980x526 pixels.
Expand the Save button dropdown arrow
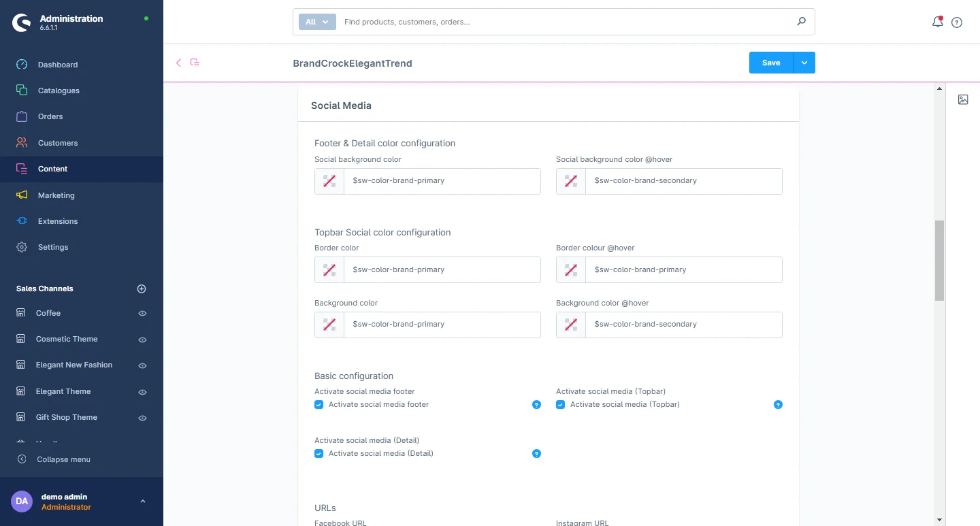804,63
